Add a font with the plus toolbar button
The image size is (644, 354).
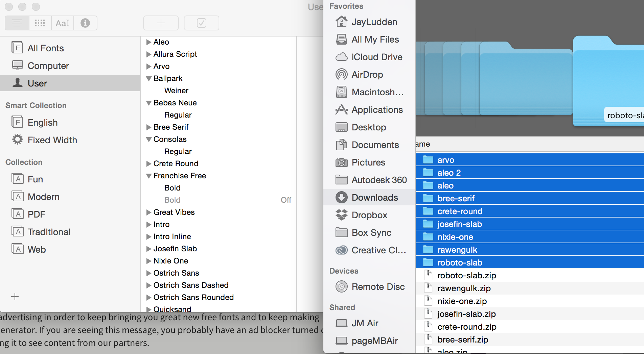click(161, 23)
